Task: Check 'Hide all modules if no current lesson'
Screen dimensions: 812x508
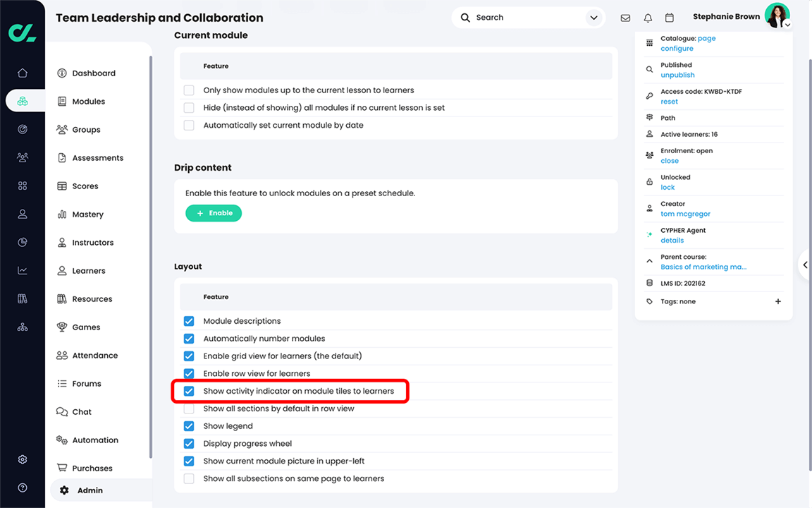Action: (189, 108)
